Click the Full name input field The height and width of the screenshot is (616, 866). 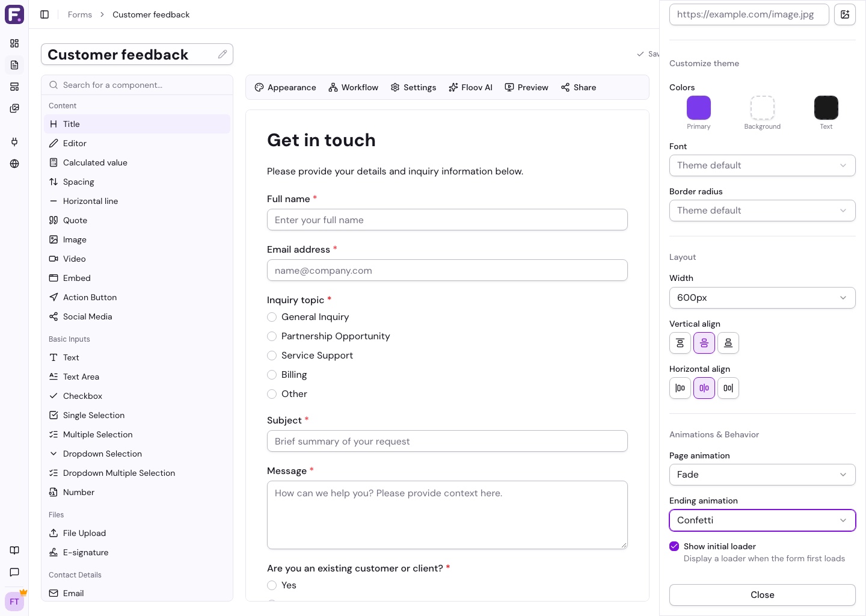[447, 220]
